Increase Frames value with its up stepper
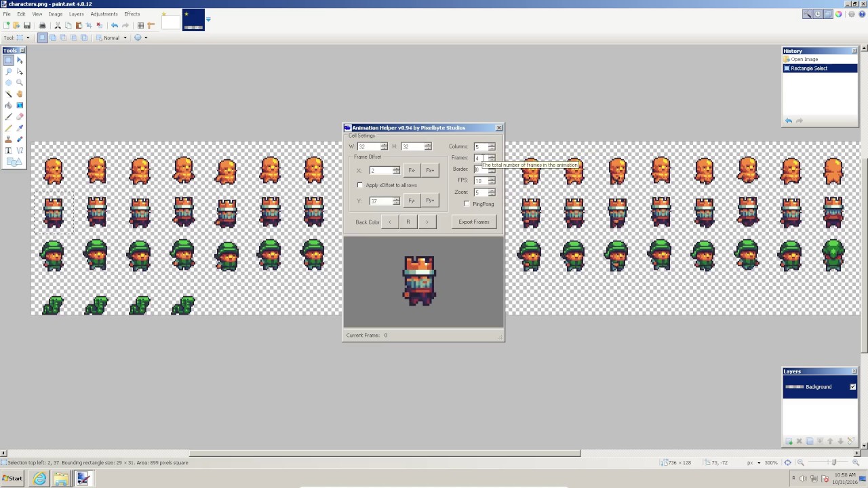 coord(491,156)
